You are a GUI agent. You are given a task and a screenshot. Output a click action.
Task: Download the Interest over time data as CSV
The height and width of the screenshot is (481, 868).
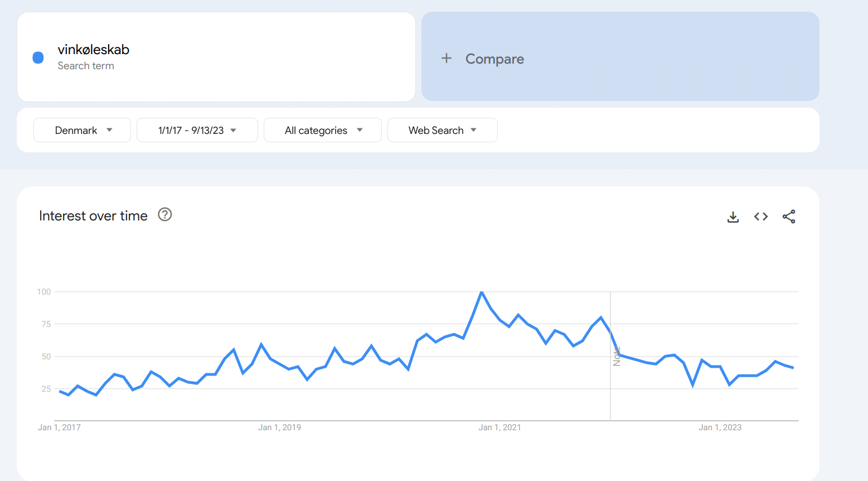pos(733,217)
